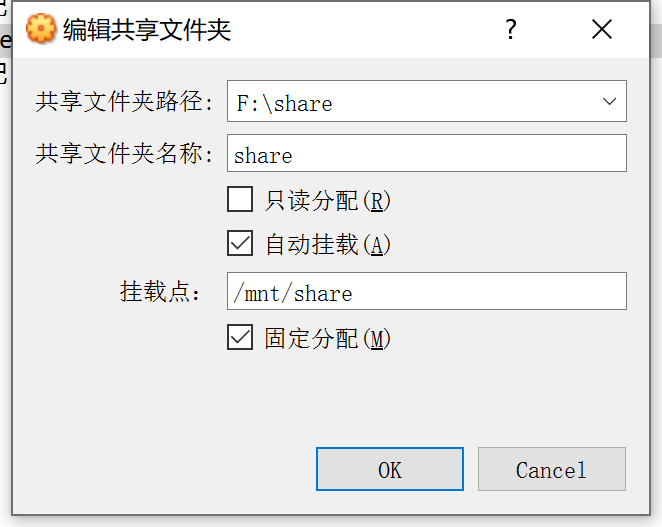Close the 编辑共享文件夹 dialog with X

pos(601,30)
